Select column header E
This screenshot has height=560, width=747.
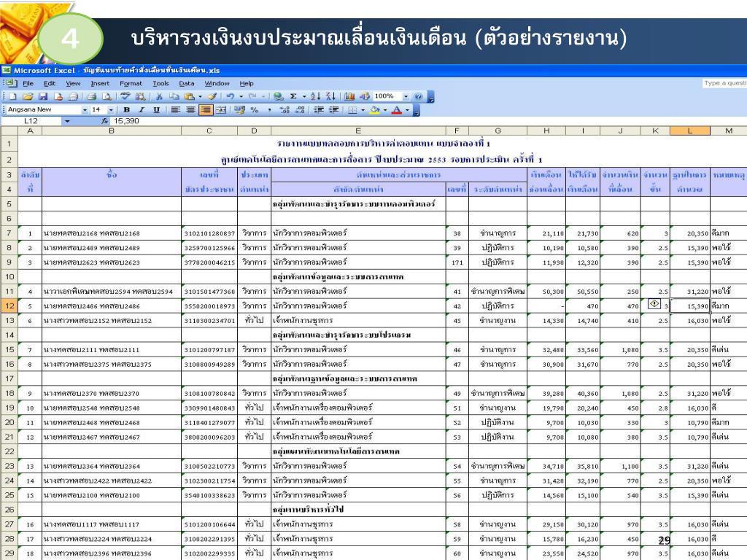tap(358, 131)
